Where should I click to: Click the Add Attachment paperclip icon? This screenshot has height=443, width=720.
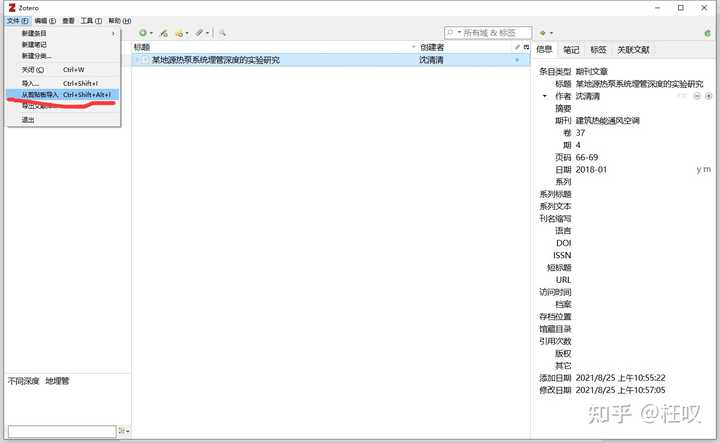[x=199, y=33]
